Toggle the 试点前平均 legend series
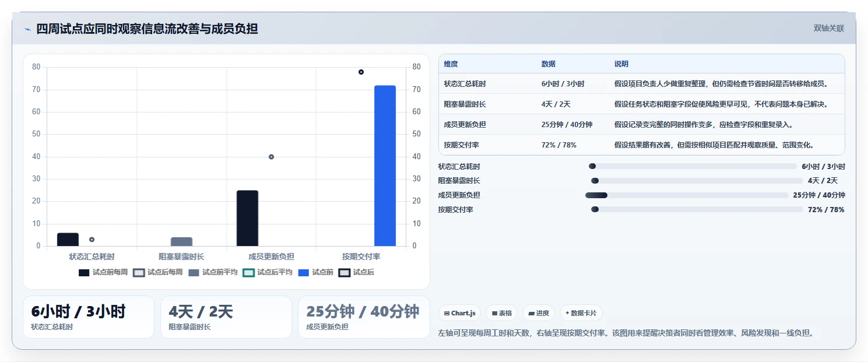 pyautogui.click(x=213, y=272)
